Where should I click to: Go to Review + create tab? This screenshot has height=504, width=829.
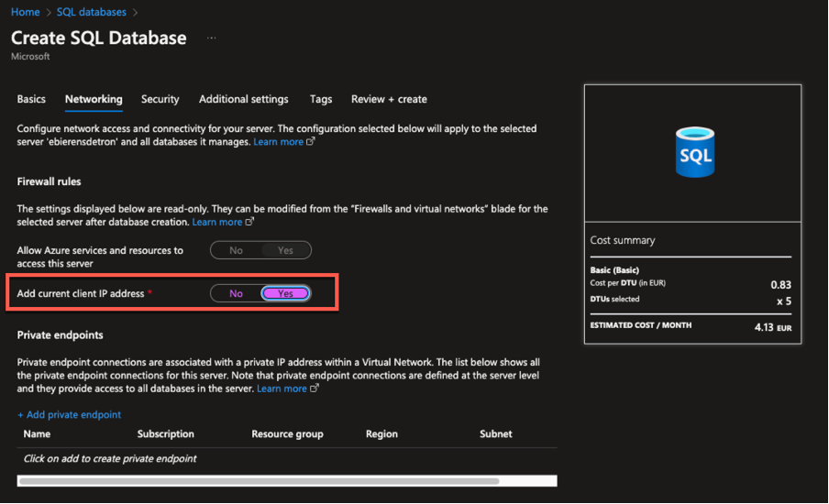pos(389,99)
